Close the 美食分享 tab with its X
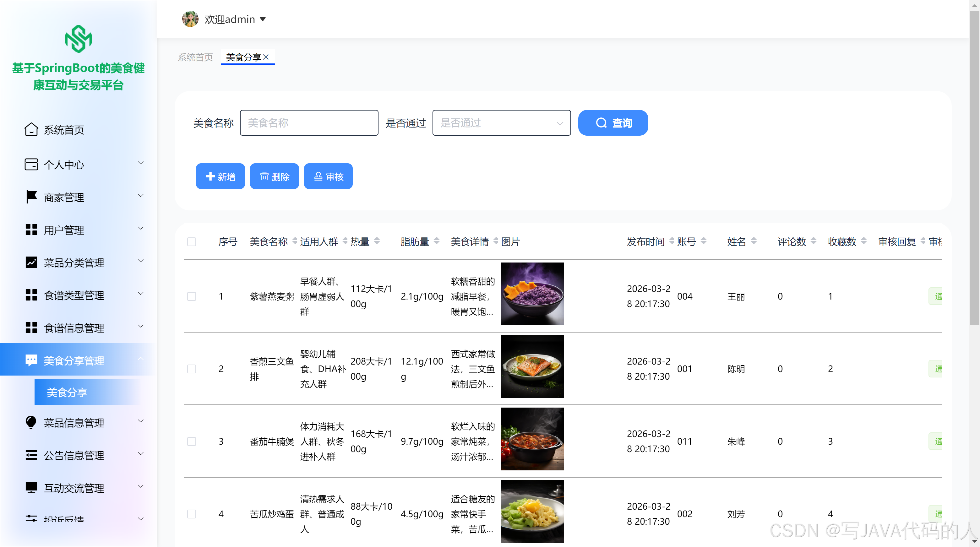 tap(266, 57)
